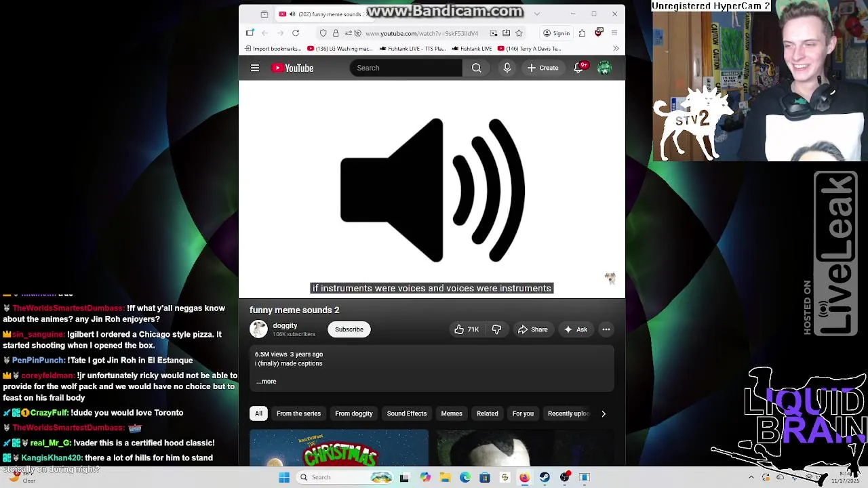
Task: Open Terry A Davis Te... bookmark
Action: (529, 49)
